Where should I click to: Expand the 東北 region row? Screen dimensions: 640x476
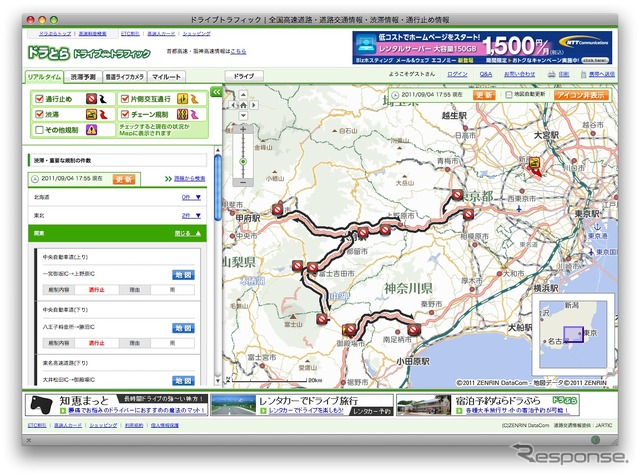coord(118,215)
